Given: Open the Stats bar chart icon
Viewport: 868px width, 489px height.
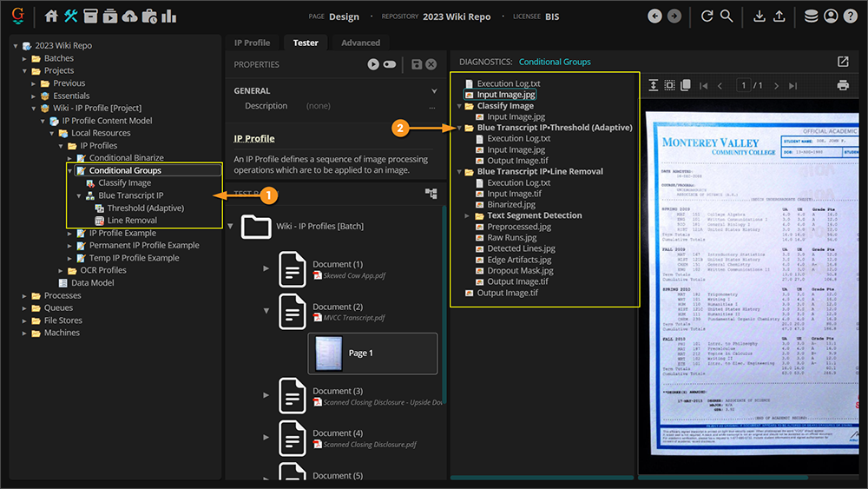Looking at the screenshot, I should 169,16.
